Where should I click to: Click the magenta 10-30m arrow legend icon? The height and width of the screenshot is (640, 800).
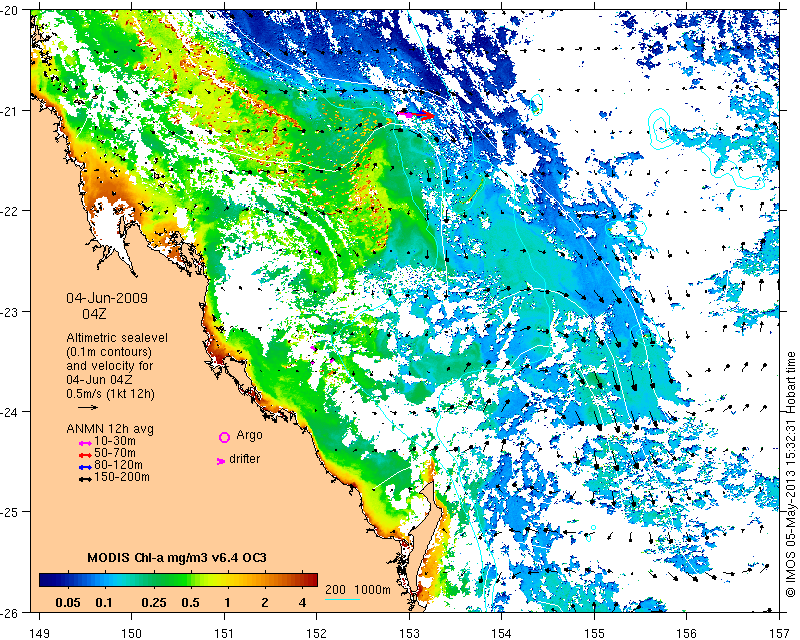pyautogui.click(x=85, y=444)
